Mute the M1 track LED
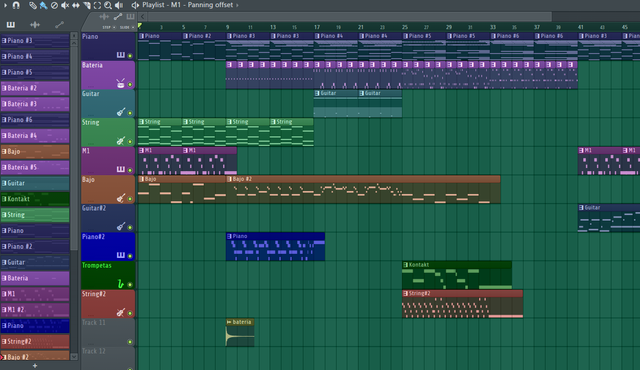 (x=130, y=170)
